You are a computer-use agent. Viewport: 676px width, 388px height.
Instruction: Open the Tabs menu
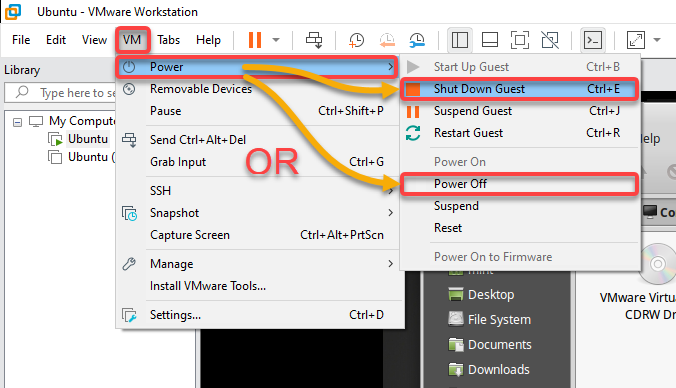click(x=169, y=40)
